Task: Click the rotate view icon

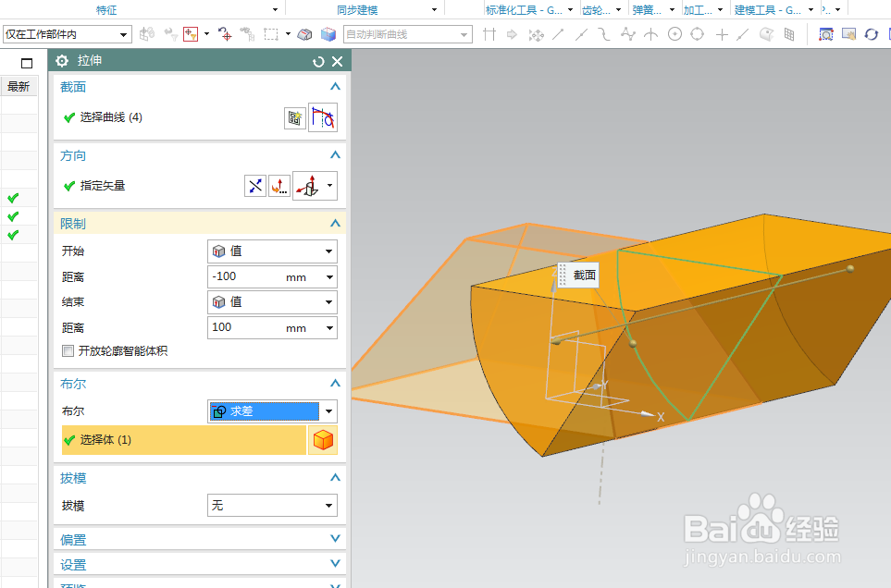Action: coord(872,34)
